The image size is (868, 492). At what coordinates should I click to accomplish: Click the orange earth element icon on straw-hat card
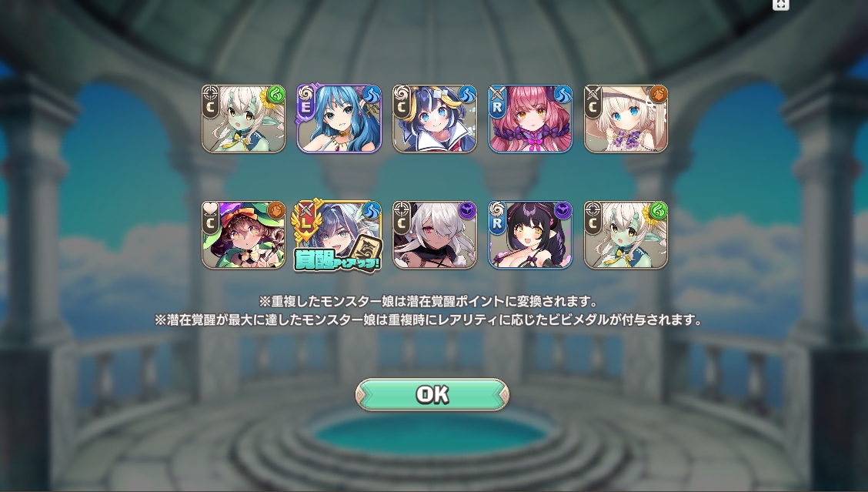click(x=658, y=95)
